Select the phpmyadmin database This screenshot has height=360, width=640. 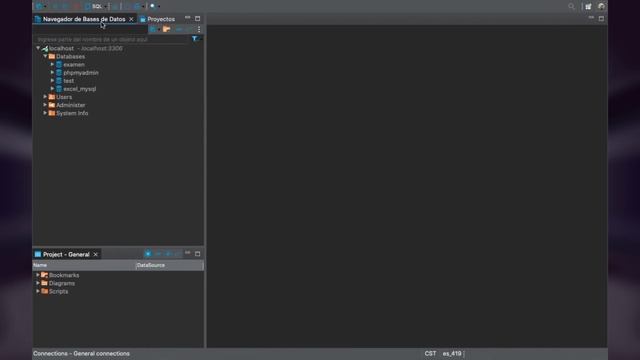click(x=81, y=73)
